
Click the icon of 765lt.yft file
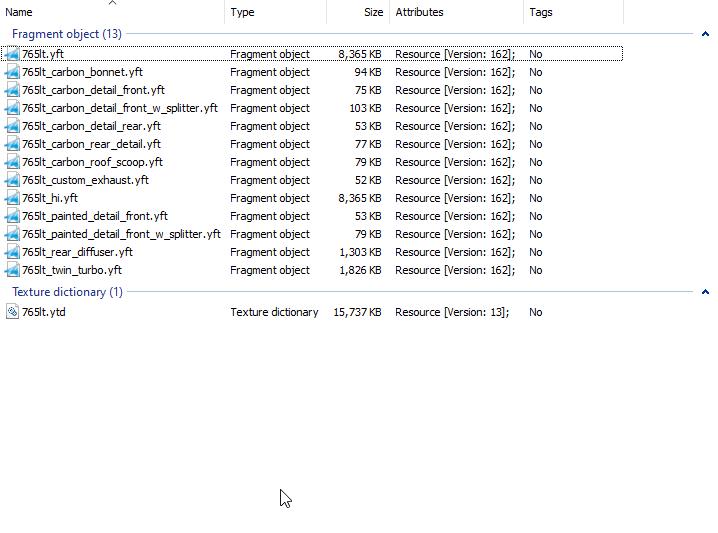click(12, 54)
